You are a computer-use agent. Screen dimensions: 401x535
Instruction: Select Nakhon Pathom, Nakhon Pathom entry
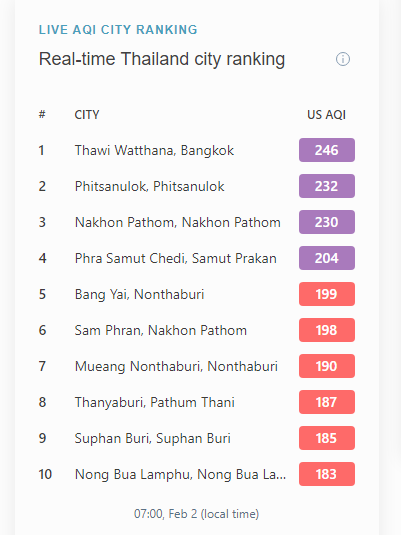pos(177,222)
